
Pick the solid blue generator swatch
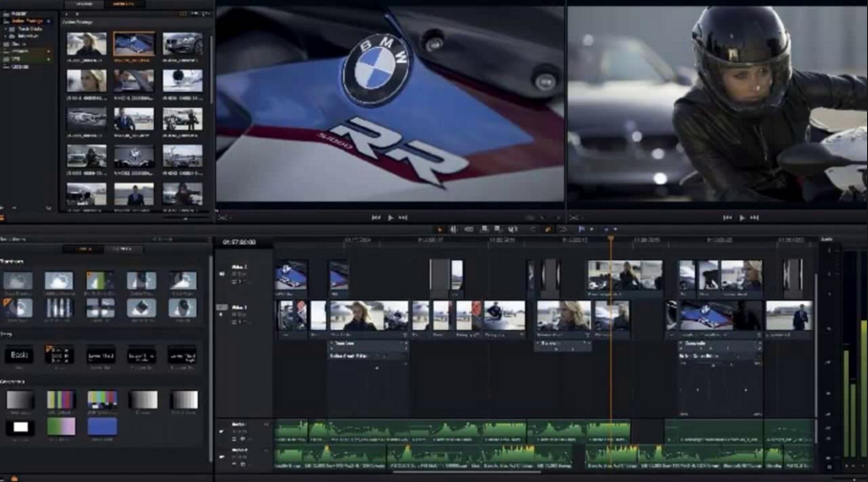[102, 427]
